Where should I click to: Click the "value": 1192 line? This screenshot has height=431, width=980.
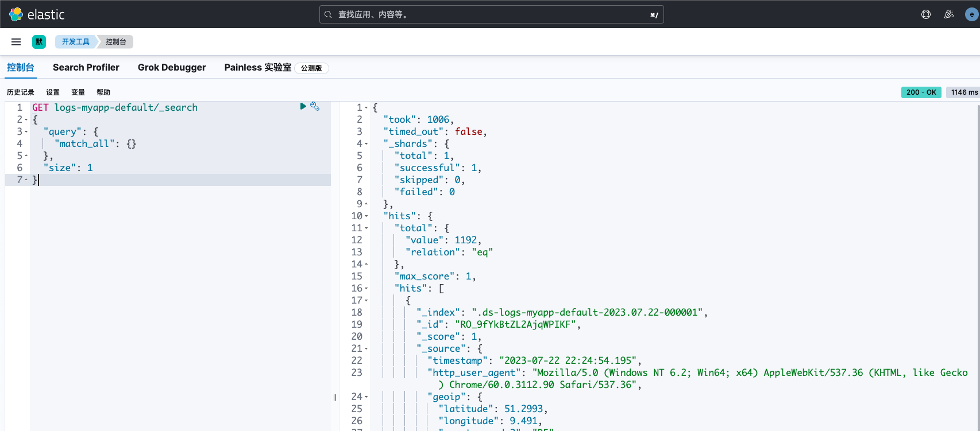click(443, 240)
